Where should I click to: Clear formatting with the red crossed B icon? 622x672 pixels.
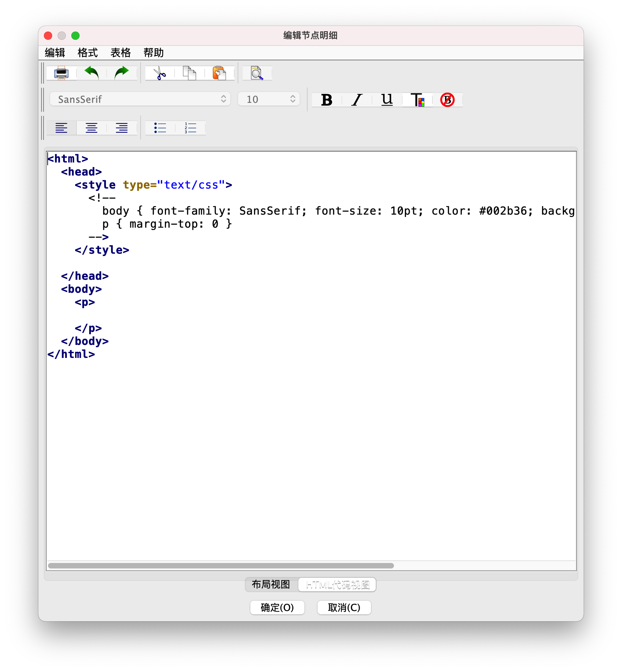pos(447,100)
